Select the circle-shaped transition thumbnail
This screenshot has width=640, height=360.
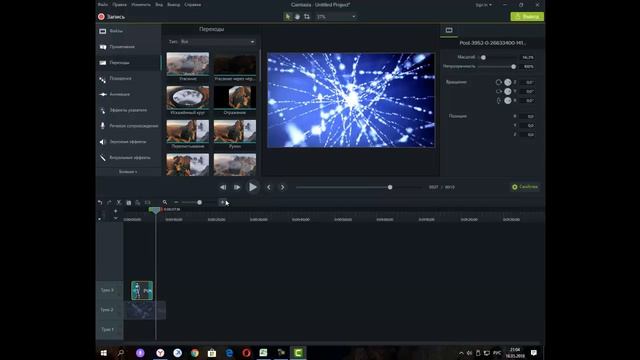[188, 97]
